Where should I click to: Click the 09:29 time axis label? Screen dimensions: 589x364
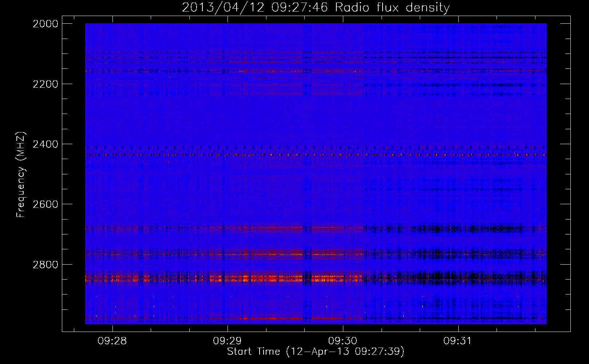pos(228,341)
